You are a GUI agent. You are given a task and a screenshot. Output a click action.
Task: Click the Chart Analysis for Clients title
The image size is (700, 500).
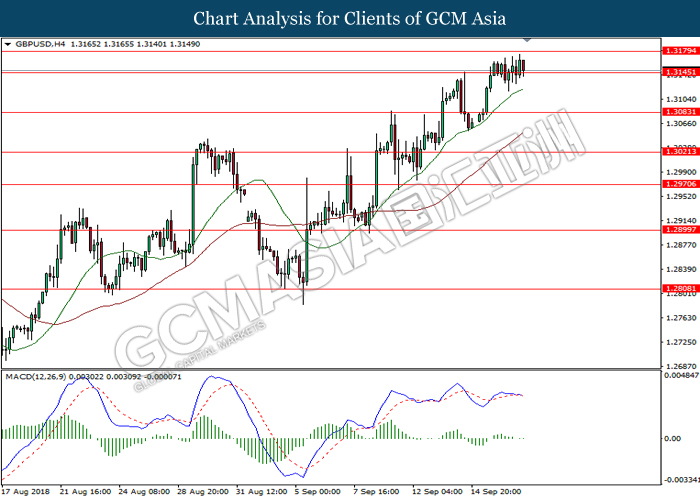(350, 19)
